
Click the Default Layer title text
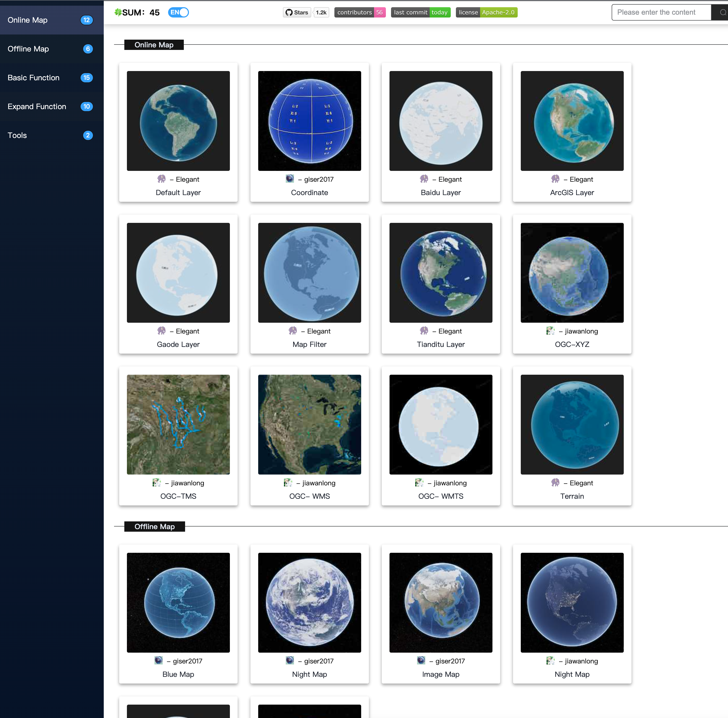pos(178,192)
